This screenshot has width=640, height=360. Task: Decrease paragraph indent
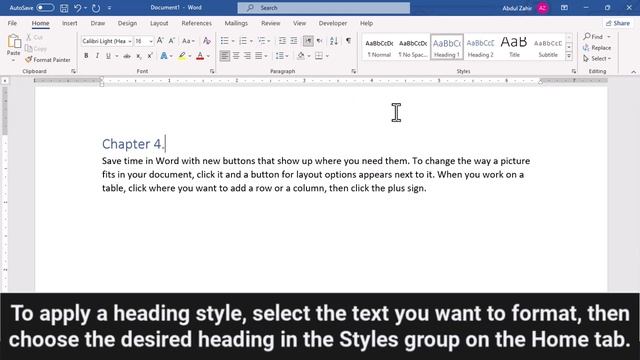pos(282,41)
